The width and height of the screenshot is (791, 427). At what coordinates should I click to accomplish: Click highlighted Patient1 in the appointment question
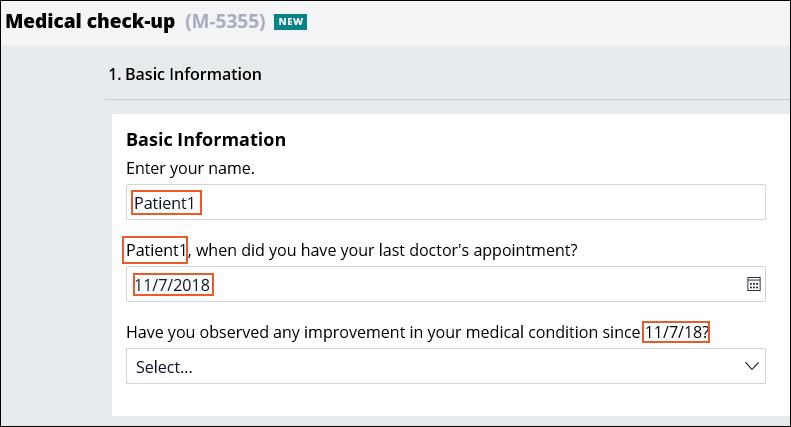[155, 250]
